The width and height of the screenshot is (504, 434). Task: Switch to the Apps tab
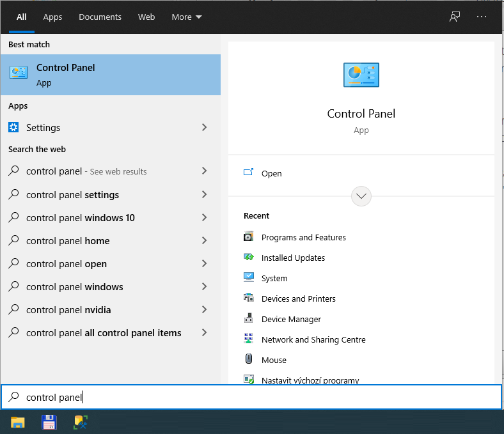(x=52, y=17)
